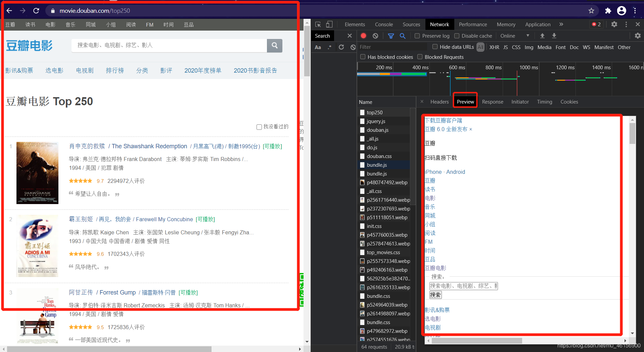This screenshot has width=644, height=352.
Task: Open DevTools settings gear
Action: [614, 24]
